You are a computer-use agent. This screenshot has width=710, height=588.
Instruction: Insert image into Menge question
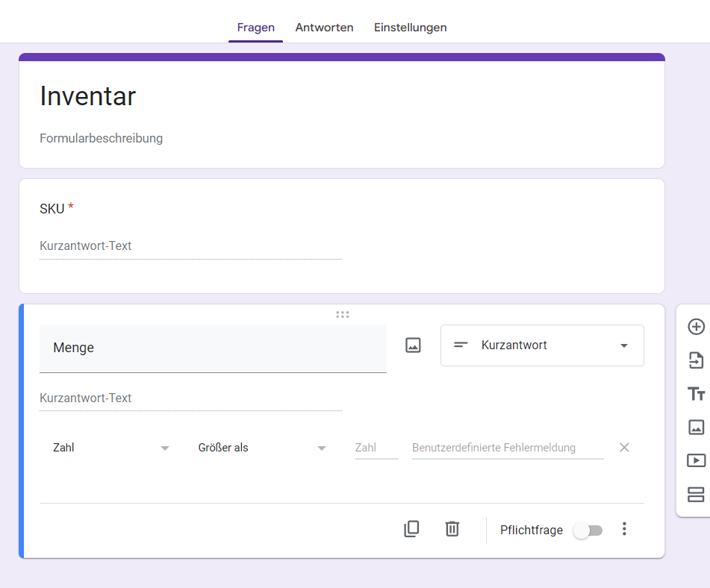click(x=413, y=345)
